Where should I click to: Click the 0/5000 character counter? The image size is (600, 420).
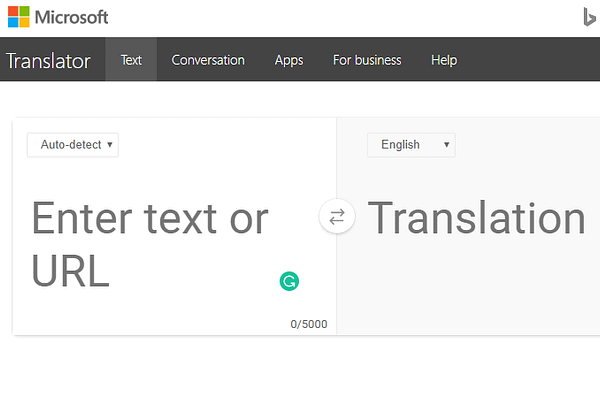coord(308,324)
